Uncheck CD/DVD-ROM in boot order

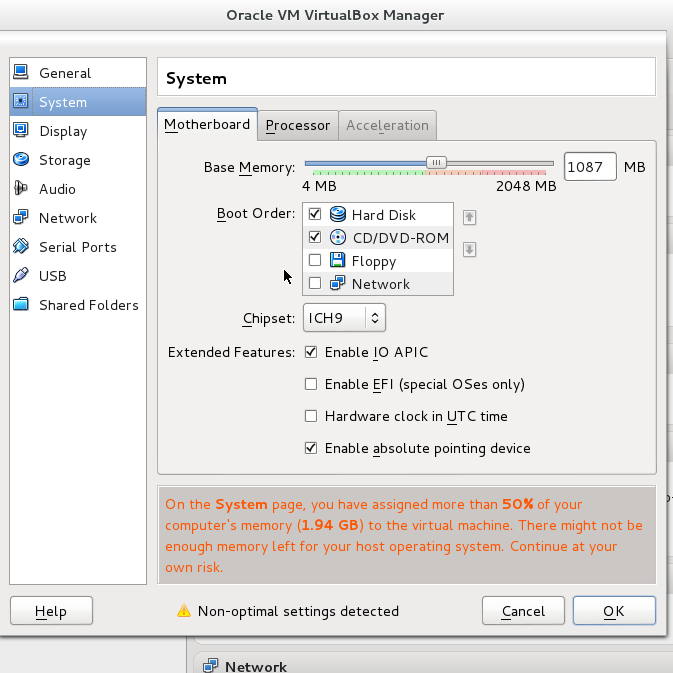[x=315, y=237]
